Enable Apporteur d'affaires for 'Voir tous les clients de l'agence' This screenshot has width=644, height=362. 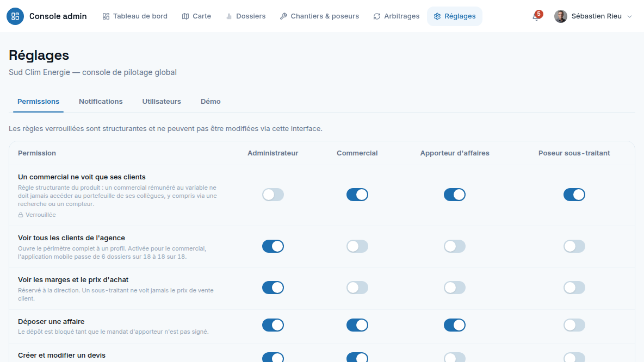click(455, 246)
